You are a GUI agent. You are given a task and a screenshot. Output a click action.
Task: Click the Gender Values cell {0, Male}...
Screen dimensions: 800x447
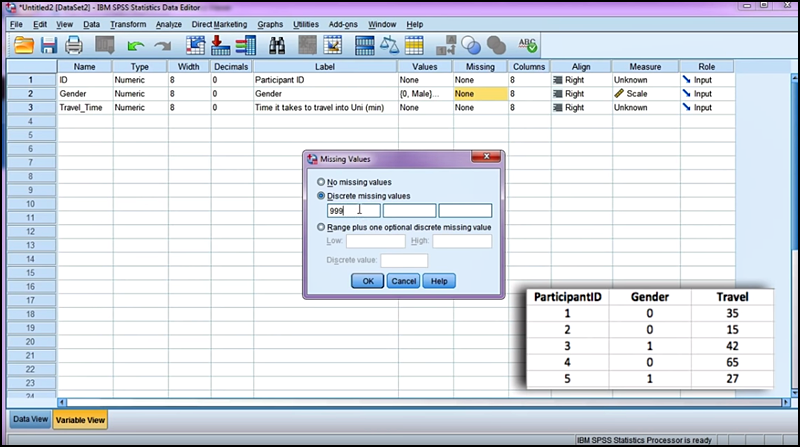[425, 93]
